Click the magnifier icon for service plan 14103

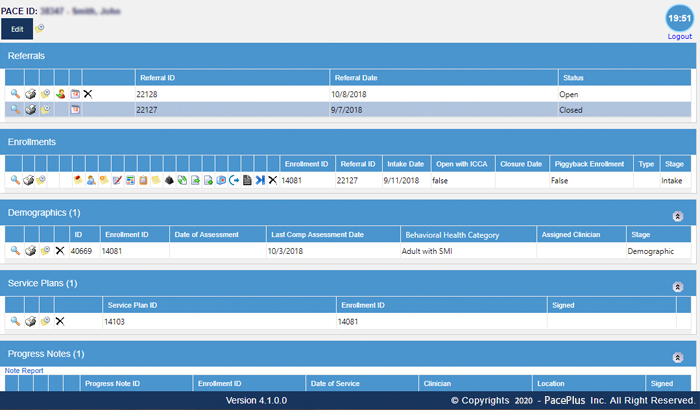pos(15,321)
